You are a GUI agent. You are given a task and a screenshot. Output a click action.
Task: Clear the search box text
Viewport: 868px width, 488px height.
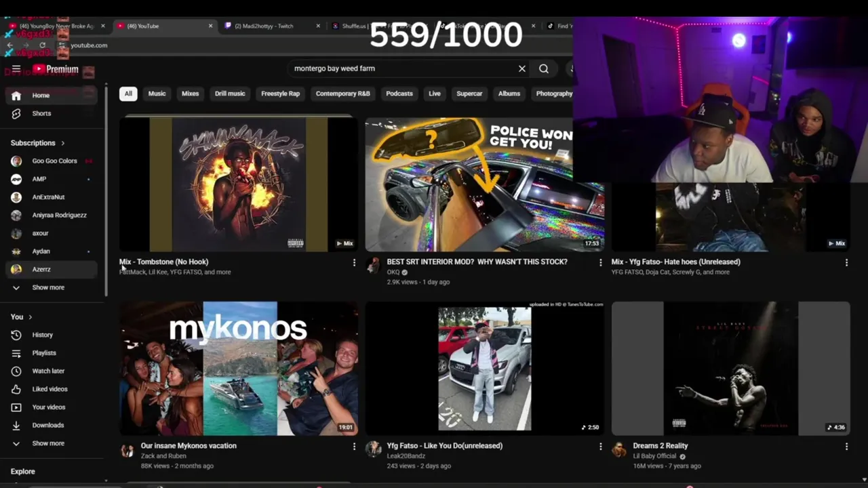pyautogui.click(x=522, y=68)
